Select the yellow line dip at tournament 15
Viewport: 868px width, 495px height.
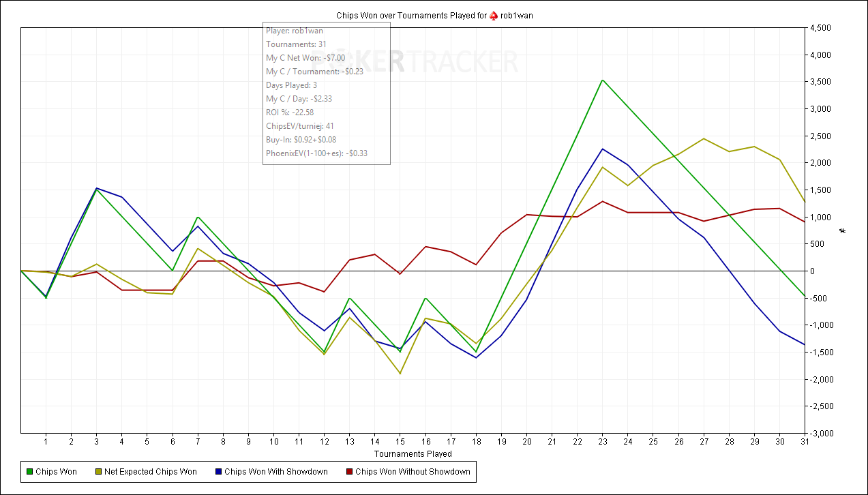tap(400, 374)
